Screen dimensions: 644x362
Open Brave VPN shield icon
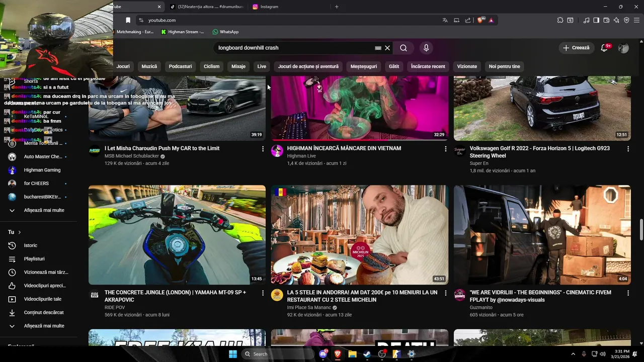pyautogui.click(x=626, y=20)
